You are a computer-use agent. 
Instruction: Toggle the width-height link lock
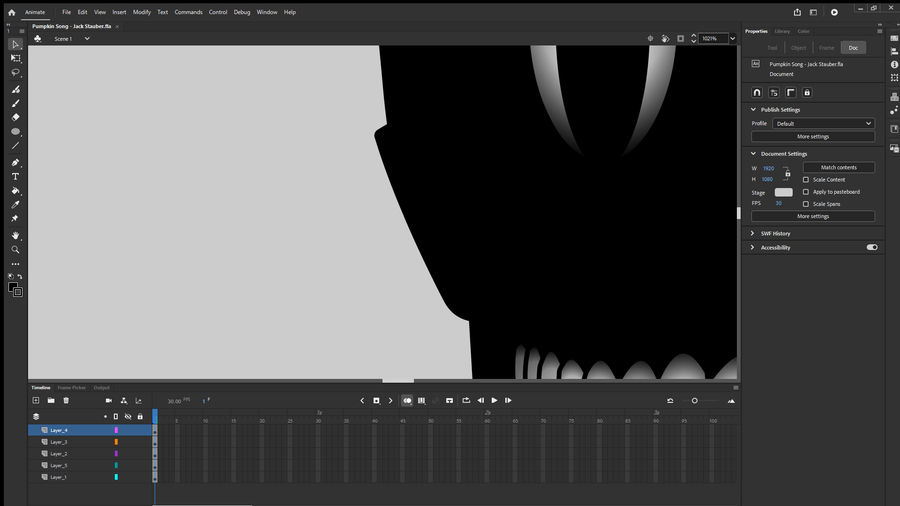(x=788, y=173)
